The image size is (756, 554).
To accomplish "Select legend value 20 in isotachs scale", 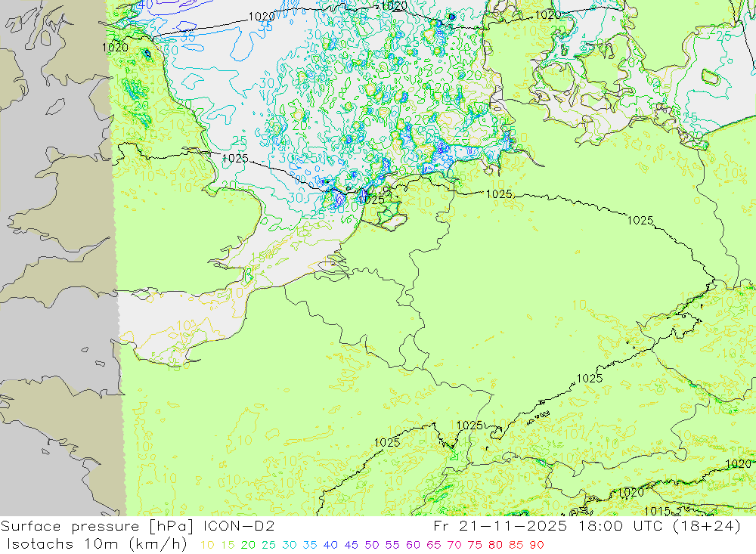I will click(x=248, y=545).
